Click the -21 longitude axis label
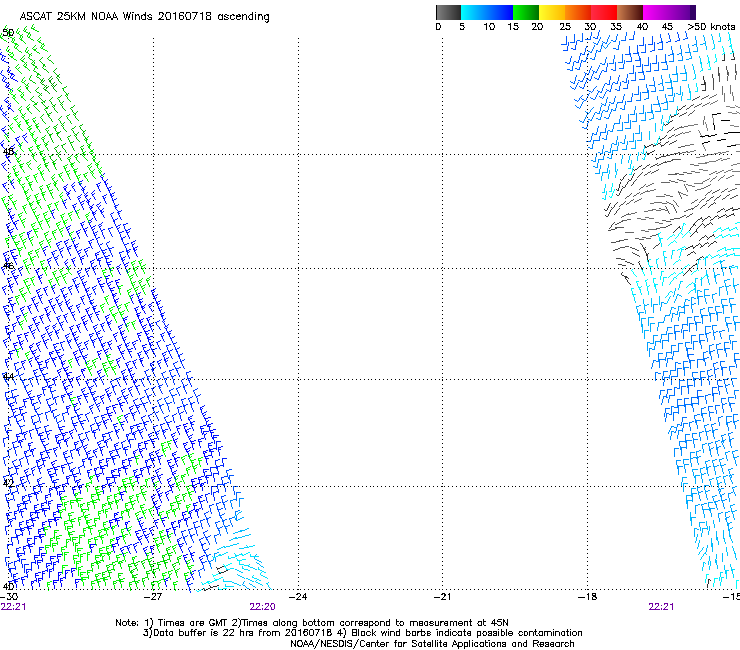 (442, 597)
